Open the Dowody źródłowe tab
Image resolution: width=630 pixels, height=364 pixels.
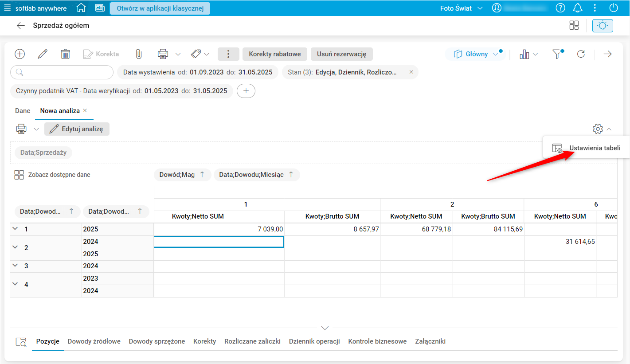tap(94, 341)
